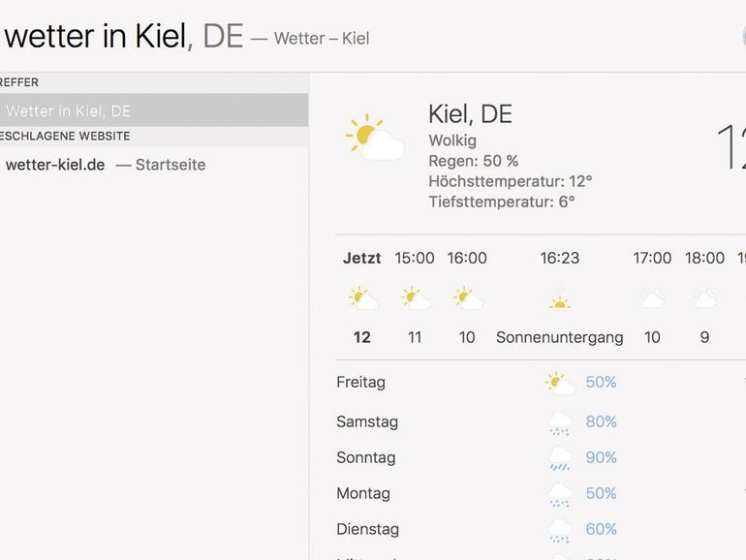The height and width of the screenshot is (560, 746).
Task: Click the Kiel, DE location heading
Action: click(470, 114)
